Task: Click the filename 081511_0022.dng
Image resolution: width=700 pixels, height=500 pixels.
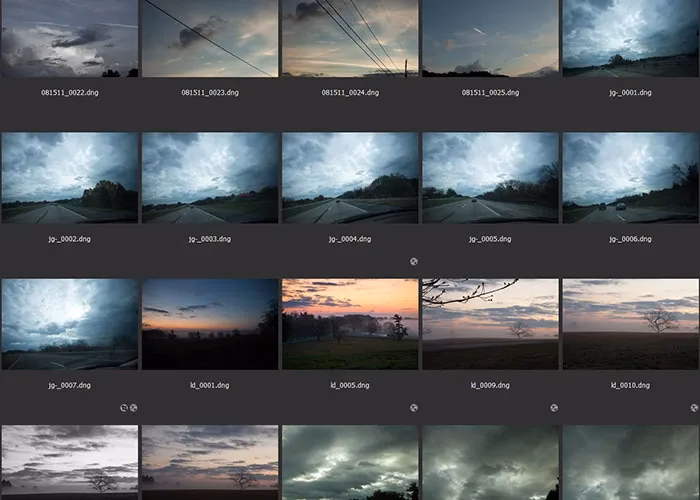Action: click(70, 93)
